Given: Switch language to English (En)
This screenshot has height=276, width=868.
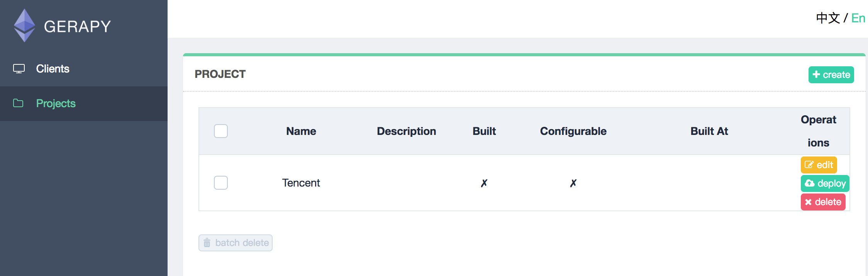Looking at the screenshot, I should [858, 18].
